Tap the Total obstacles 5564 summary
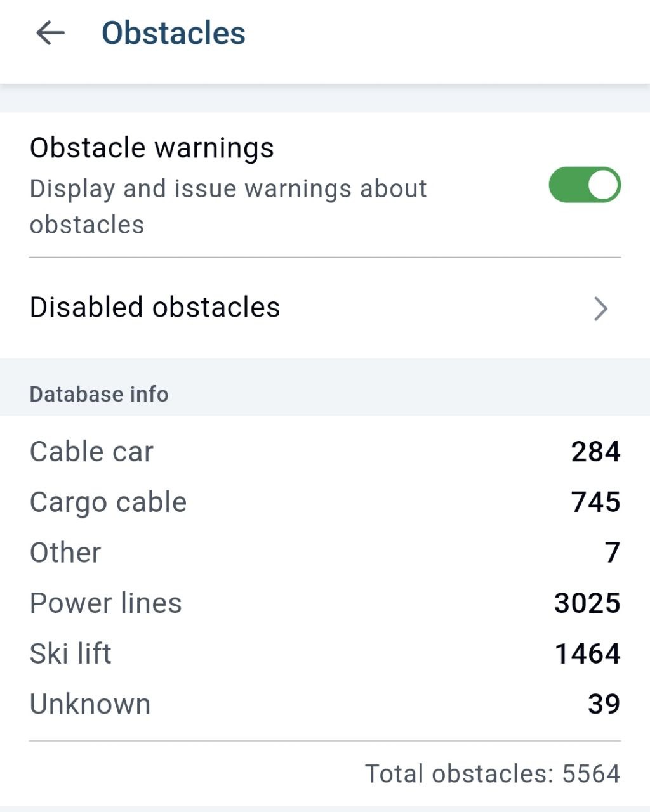 tap(493, 774)
